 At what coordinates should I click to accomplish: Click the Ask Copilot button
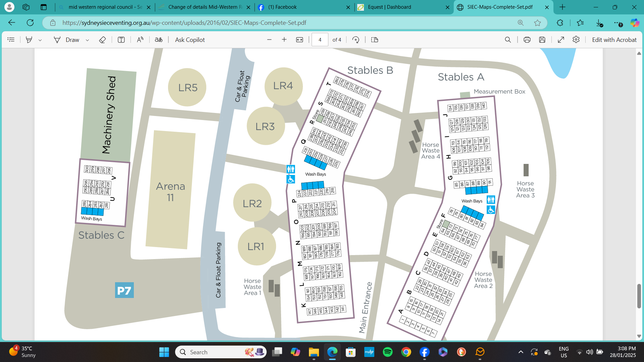tap(190, 40)
